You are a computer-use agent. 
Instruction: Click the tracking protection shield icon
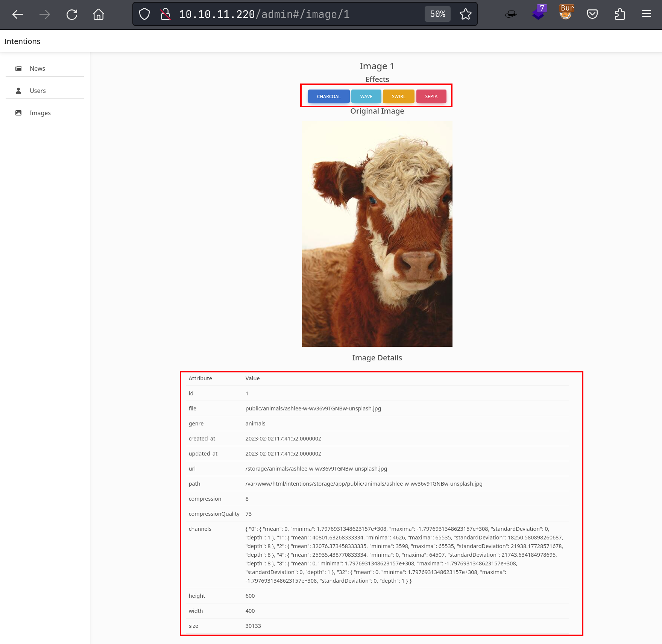coord(144,14)
